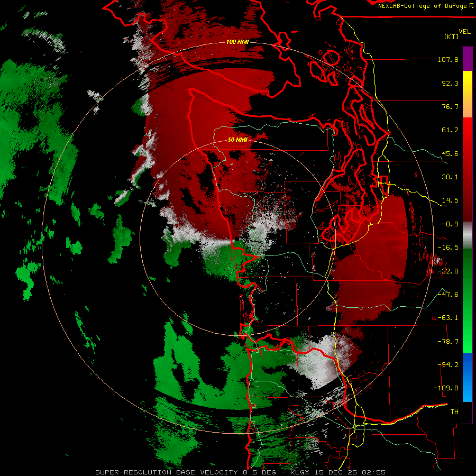Click the 92.3 legend value
Screen dimensions: 476x476
[x=450, y=83]
